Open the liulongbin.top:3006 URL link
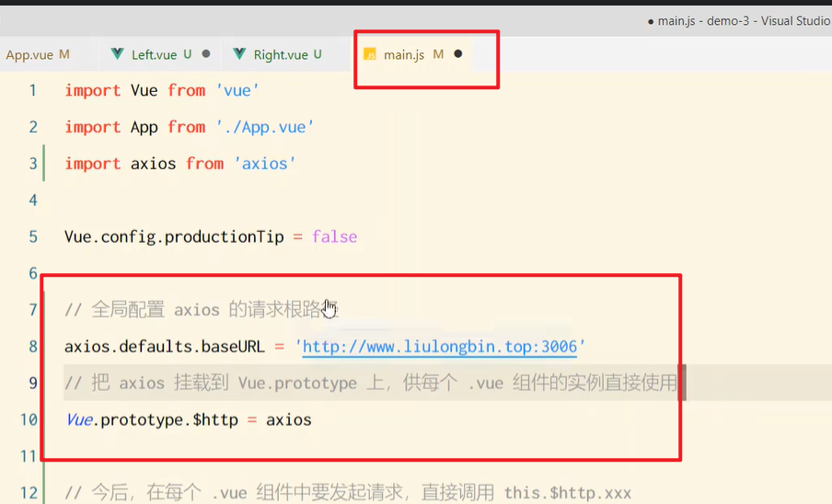Viewport: 832px width, 504px height. (439, 347)
